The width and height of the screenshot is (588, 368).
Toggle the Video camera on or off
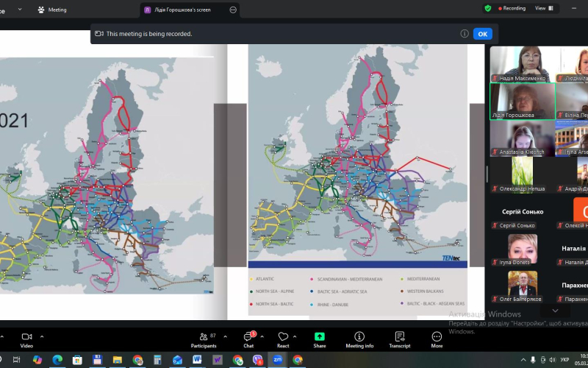pos(26,339)
